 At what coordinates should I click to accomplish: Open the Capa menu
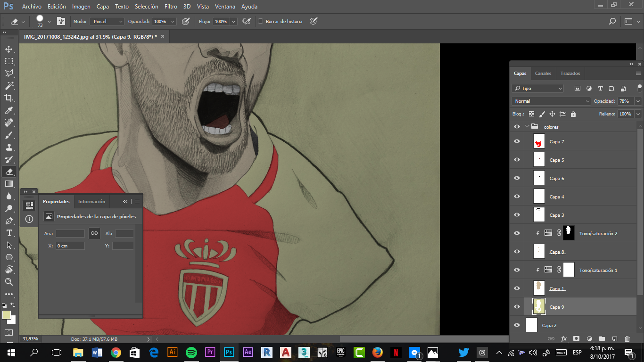coord(103,7)
